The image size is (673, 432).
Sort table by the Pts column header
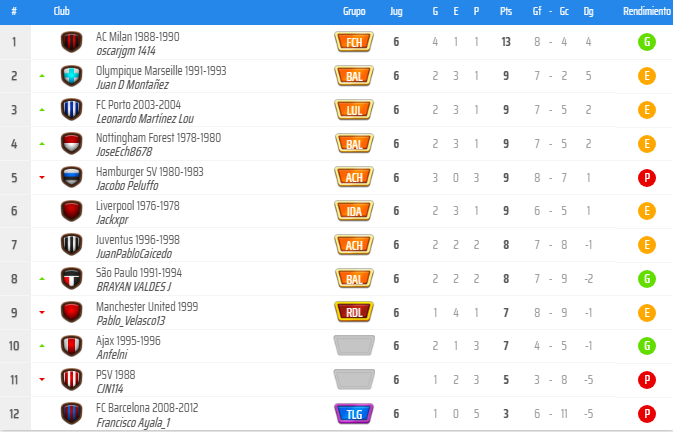coord(506,10)
